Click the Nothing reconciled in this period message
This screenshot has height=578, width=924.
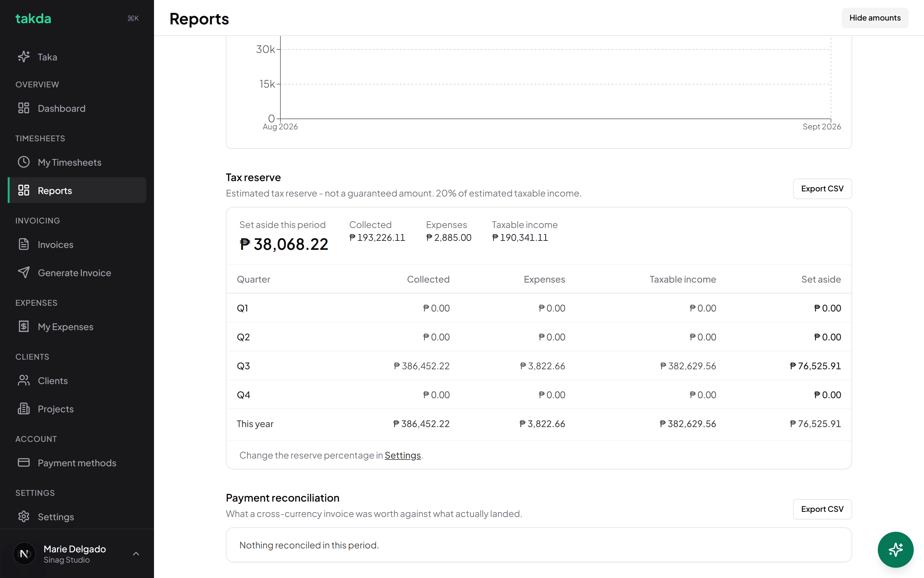point(309,545)
